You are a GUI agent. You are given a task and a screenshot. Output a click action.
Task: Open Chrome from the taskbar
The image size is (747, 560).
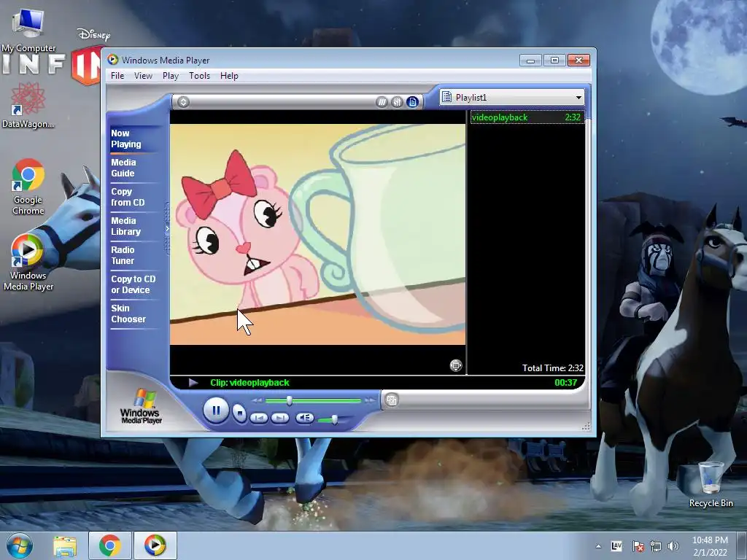[x=110, y=545]
